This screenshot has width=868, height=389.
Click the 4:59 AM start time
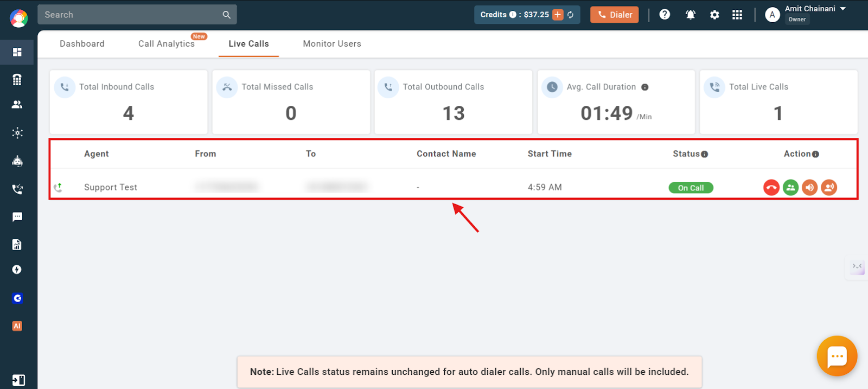(x=545, y=187)
